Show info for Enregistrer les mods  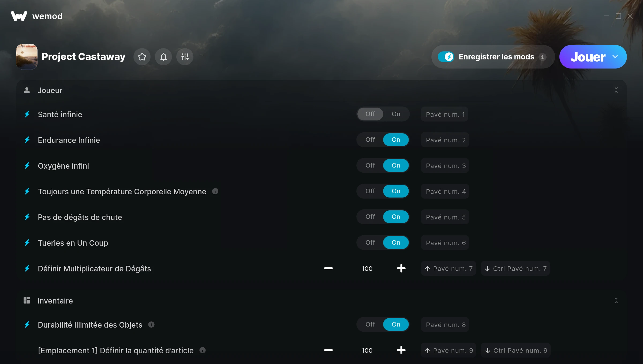pos(542,57)
